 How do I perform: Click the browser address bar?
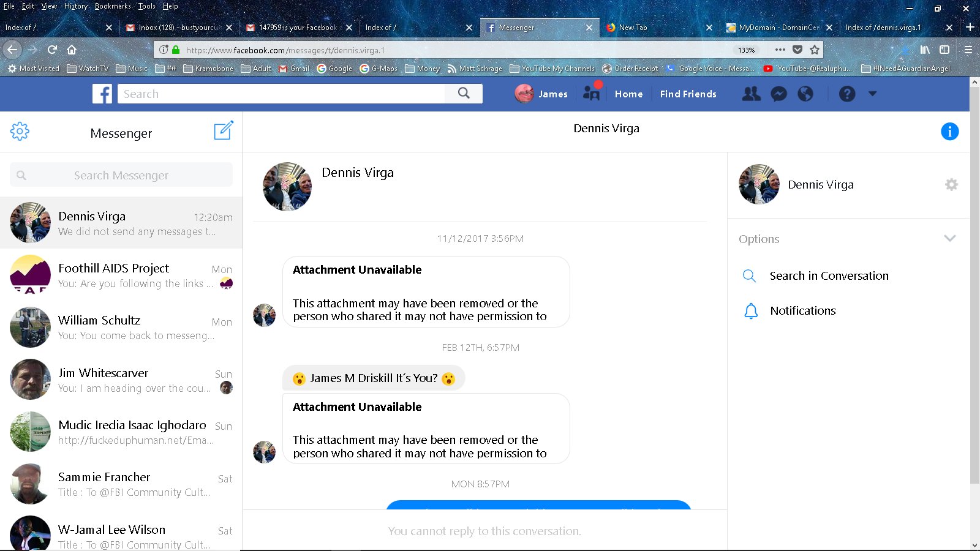[456, 50]
